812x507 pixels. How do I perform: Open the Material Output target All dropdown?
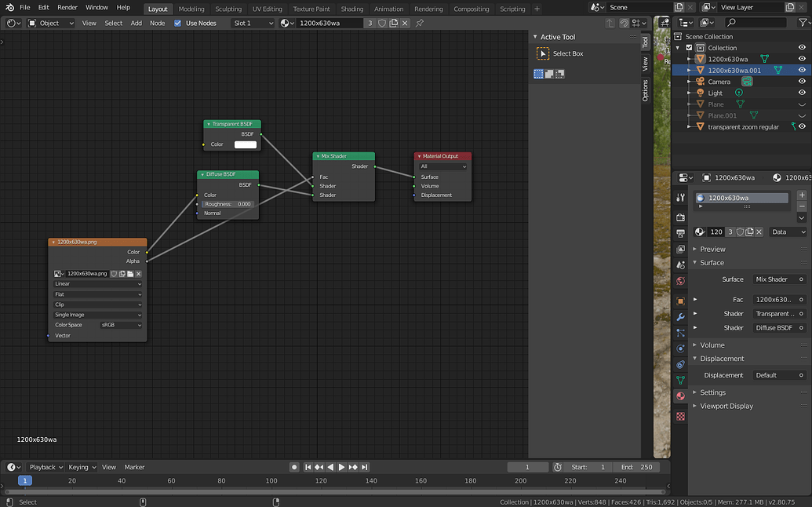(x=442, y=166)
